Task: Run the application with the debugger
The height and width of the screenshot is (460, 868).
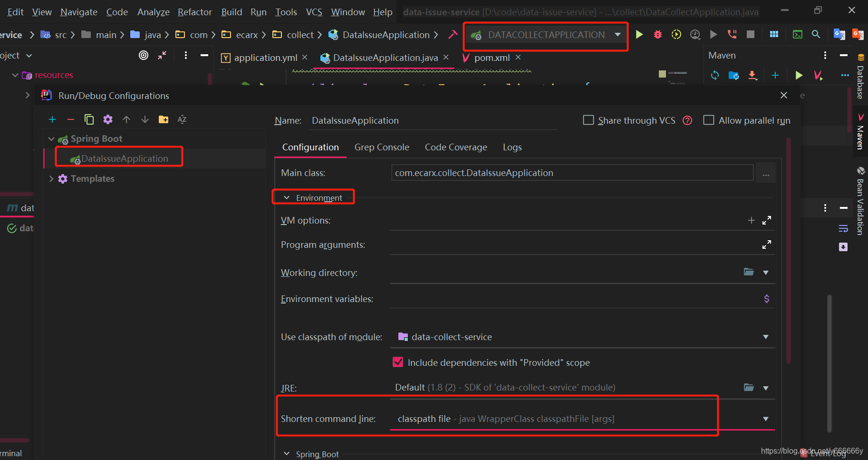Action: (657, 34)
